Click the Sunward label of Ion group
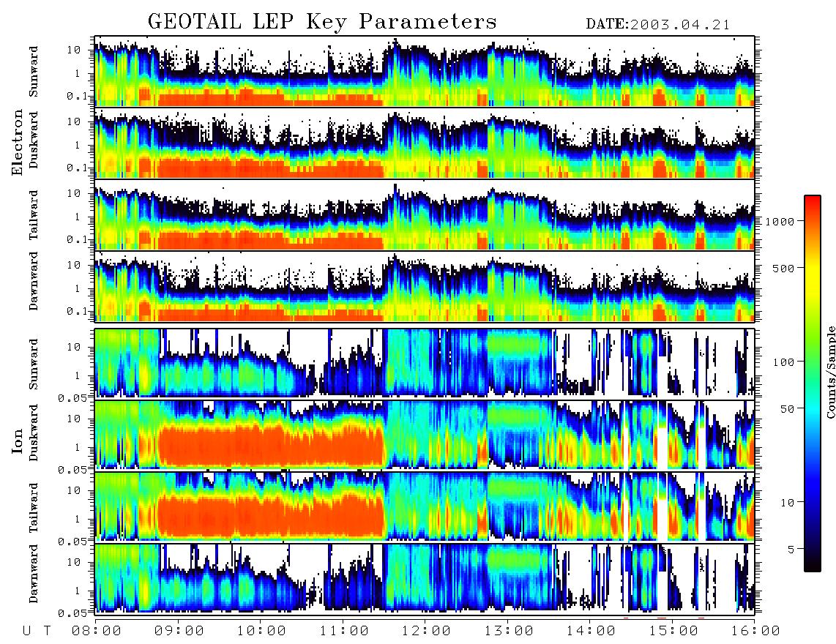The width and height of the screenshot is (836, 644). click(34, 364)
